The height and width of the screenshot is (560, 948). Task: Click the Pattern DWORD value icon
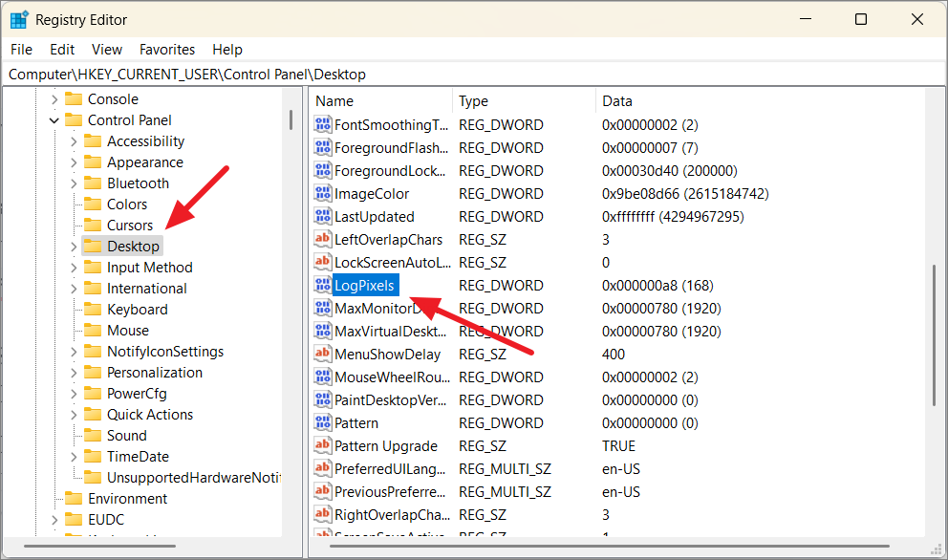323,422
